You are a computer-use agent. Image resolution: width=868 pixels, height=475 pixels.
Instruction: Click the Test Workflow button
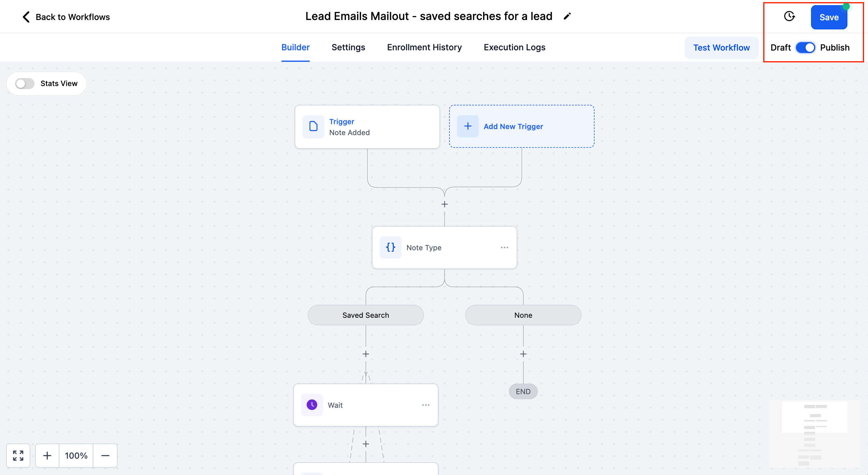tap(721, 48)
